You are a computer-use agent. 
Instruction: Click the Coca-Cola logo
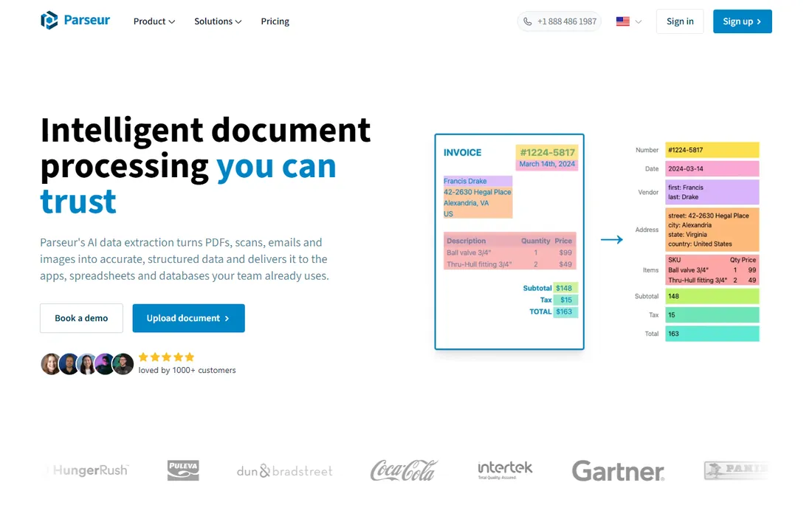pos(404,470)
